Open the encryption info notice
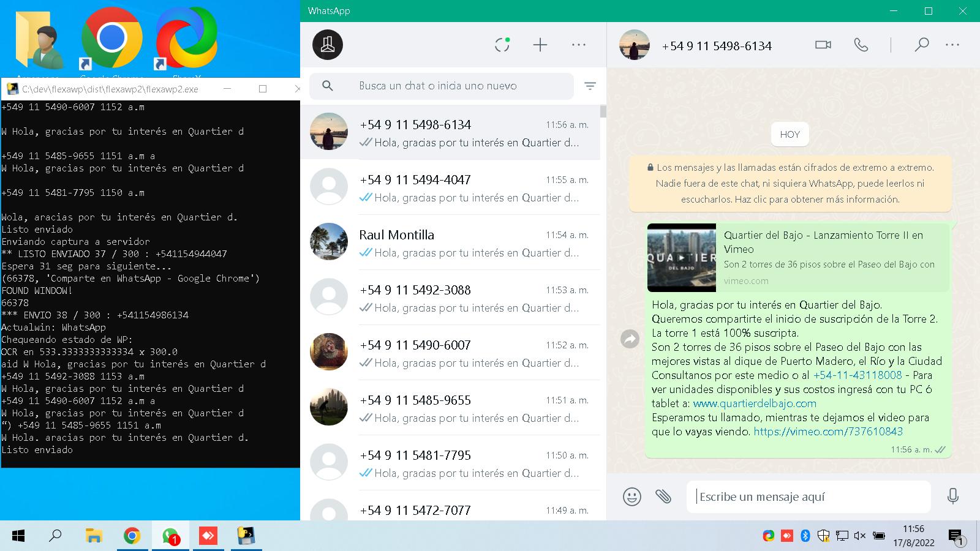980x551 pixels. 790,183
